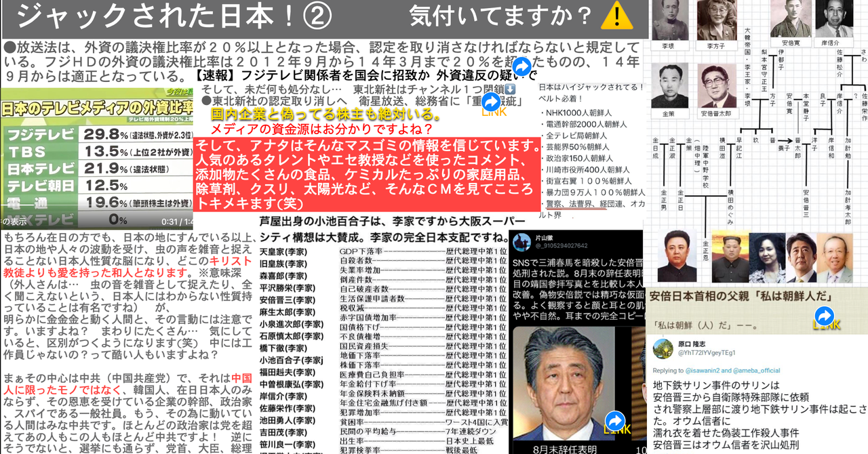
Task: Click the list entry 小泉進次郎(李家)
Action: [292, 325]
